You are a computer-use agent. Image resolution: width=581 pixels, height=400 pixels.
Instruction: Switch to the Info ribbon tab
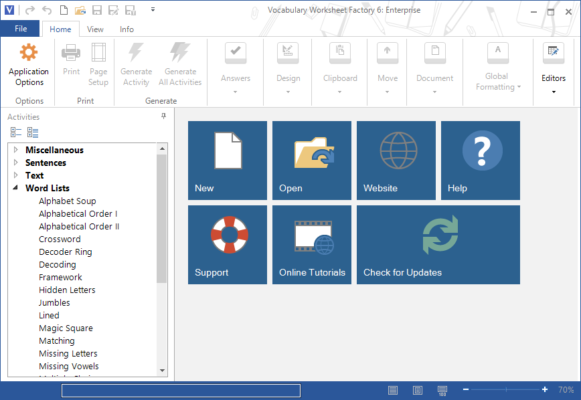click(x=126, y=29)
